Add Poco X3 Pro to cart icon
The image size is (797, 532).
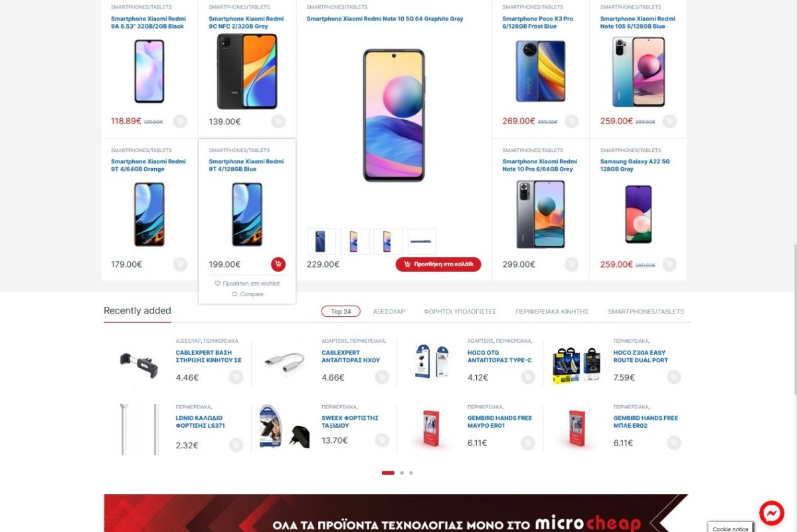coord(572,122)
